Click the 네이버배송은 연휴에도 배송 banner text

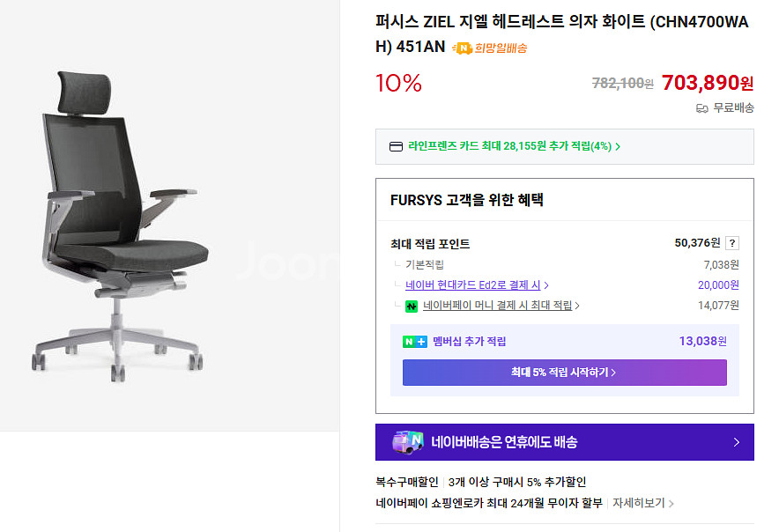click(x=504, y=442)
